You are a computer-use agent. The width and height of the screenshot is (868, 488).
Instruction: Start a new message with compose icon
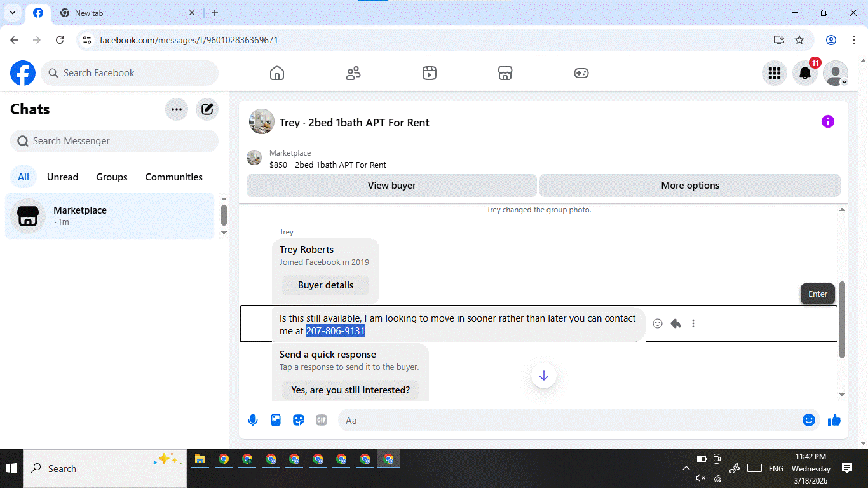pyautogui.click(x=207, y=109)
